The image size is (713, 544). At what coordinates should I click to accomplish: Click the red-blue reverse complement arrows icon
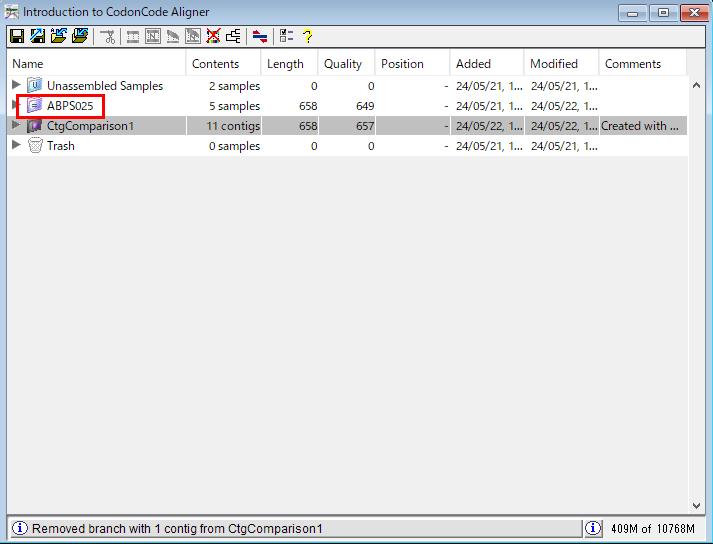(260, 36)
